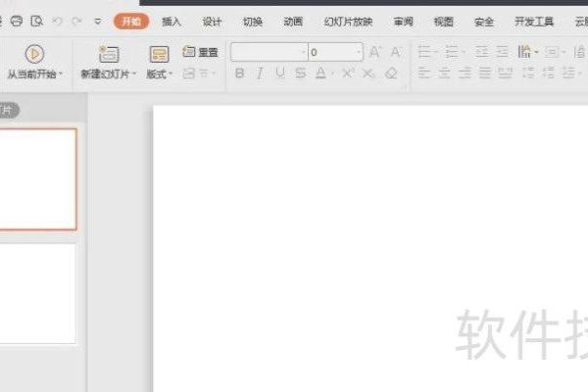This screenshot has height=392, width=588.
Task: Expand the 新建幻灯片 dropdown arrow
Action: [134, 74]
